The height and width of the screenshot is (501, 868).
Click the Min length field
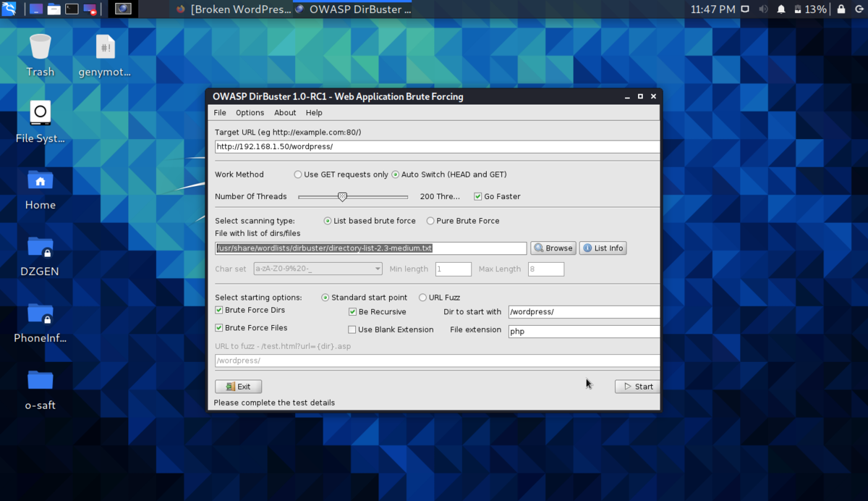(x=453, y=269)
